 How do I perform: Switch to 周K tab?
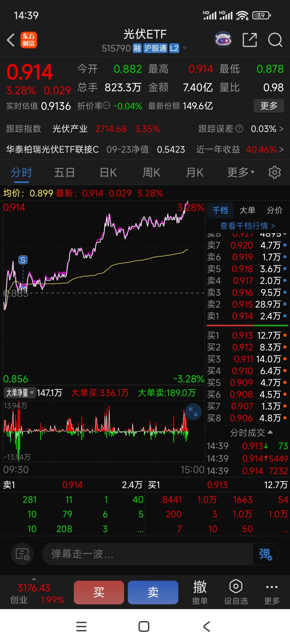[151, 172]
